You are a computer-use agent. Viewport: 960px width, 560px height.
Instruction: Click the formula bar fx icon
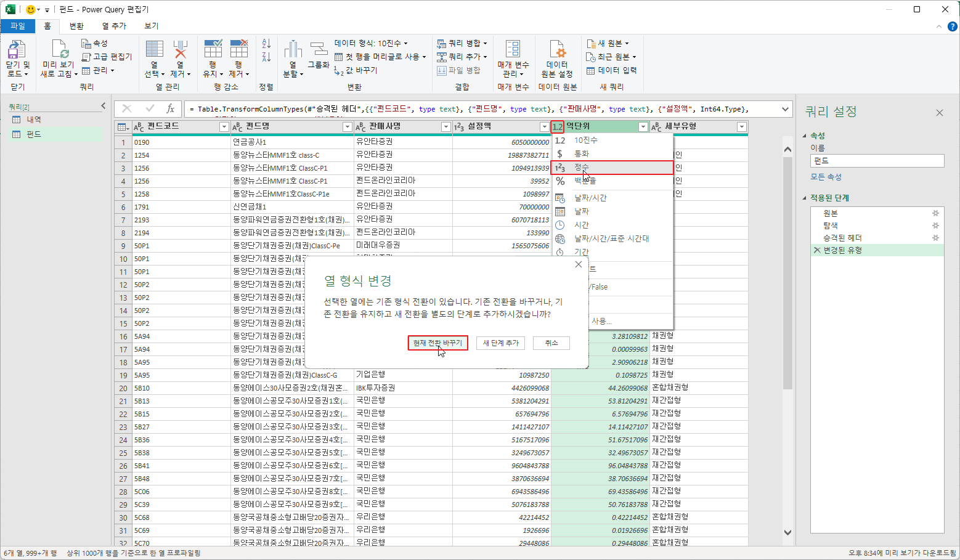coord(171,108)
